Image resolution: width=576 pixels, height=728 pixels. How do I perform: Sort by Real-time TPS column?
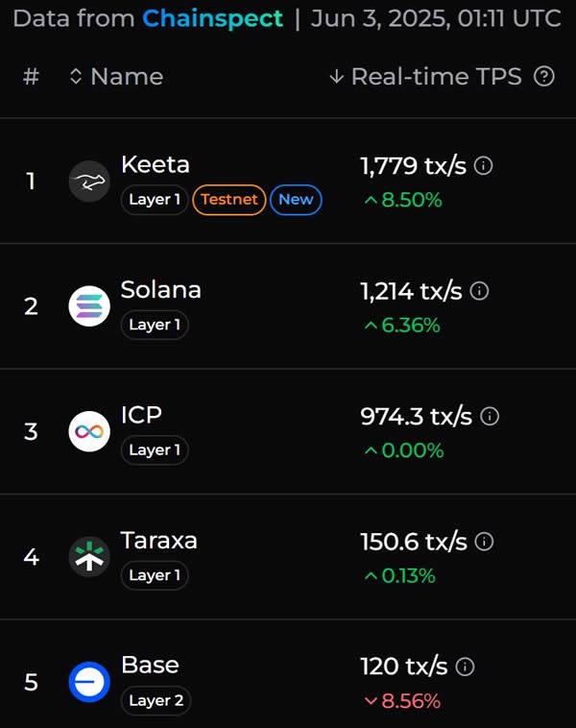tap(425, 77)
